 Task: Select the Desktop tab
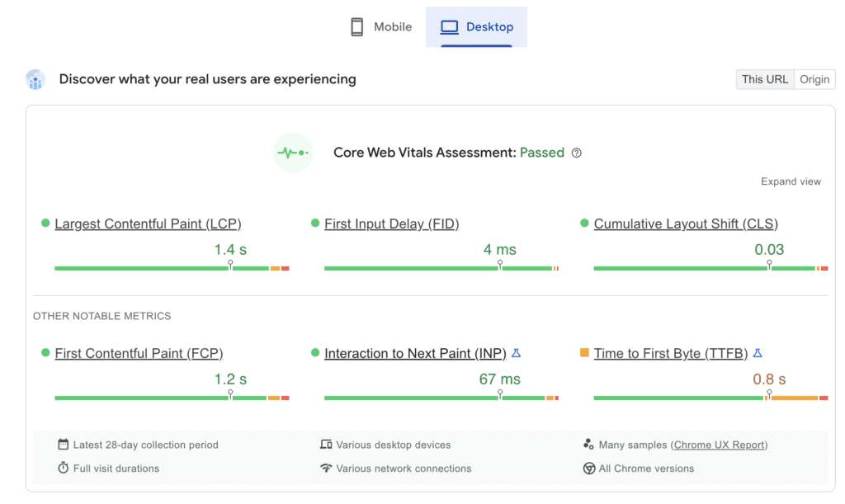tap(477, 27)
